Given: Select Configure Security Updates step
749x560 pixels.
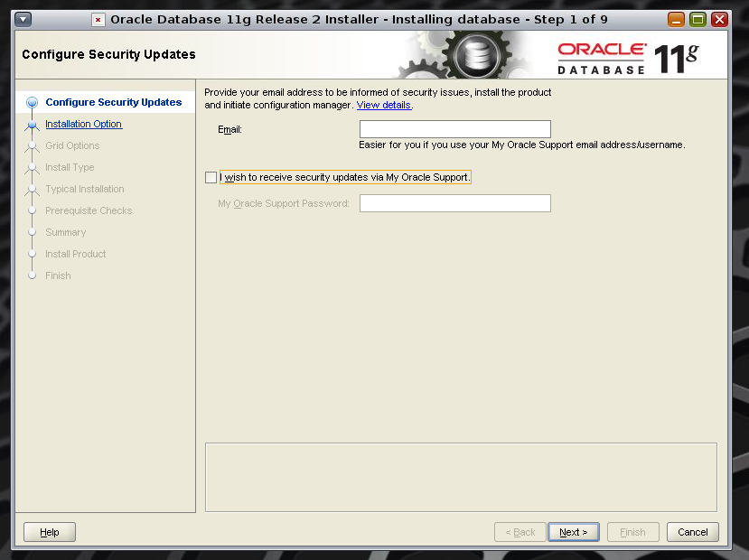Looking at the screenshot, I should [113, 102].
